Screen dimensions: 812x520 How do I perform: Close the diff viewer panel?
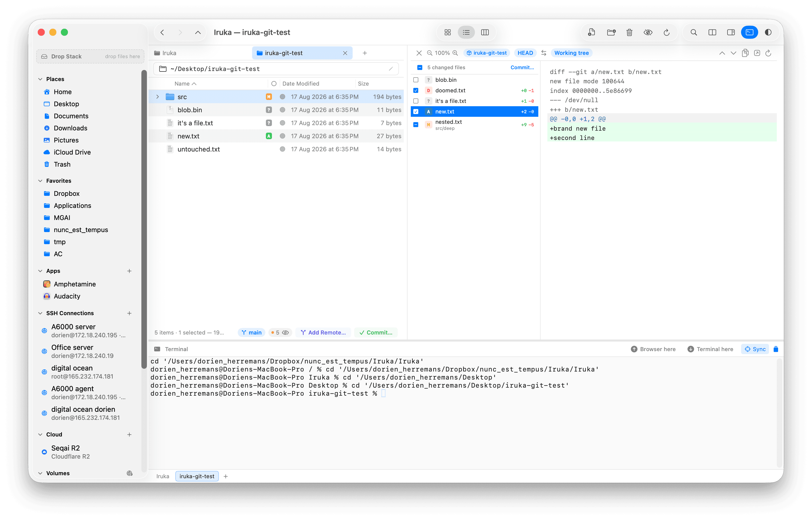pyautogui.click(x=419, y=53)
